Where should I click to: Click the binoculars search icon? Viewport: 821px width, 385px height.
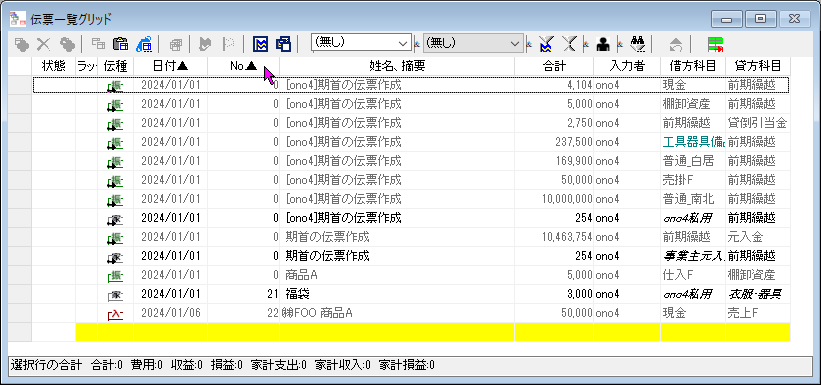(x=637, y=44)
